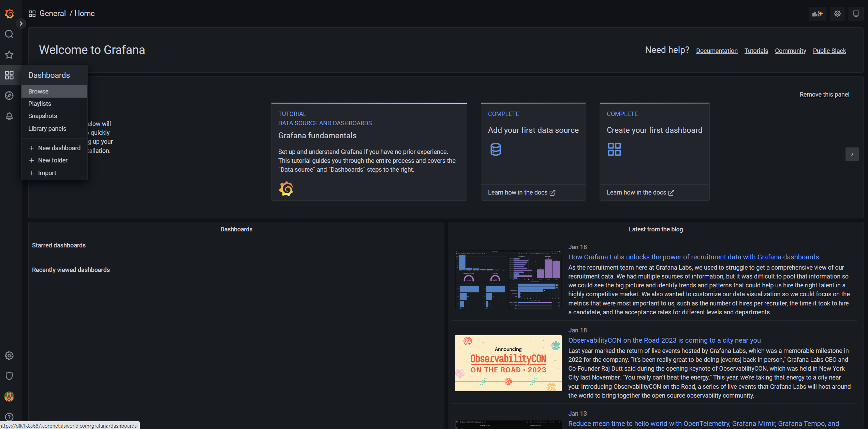
Task: Click Remove this panel
Action: pyautogui.click(x=824, y=95)
